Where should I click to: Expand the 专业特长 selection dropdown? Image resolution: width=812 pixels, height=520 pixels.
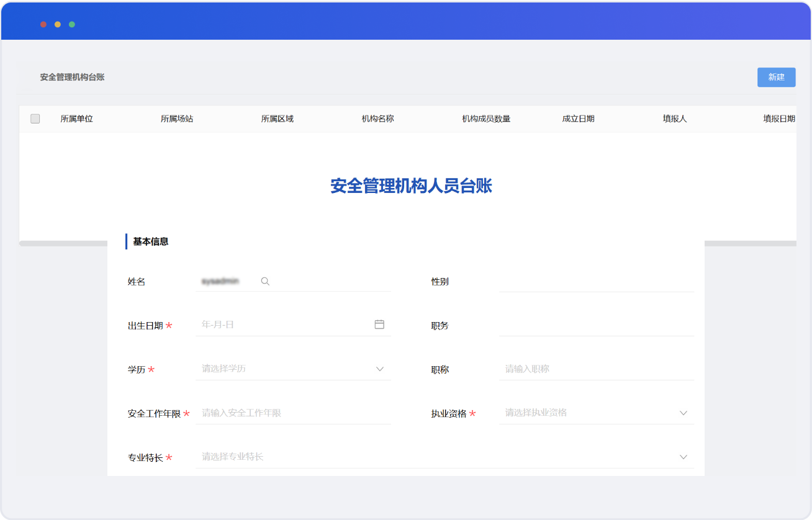(x=683, y=457)
